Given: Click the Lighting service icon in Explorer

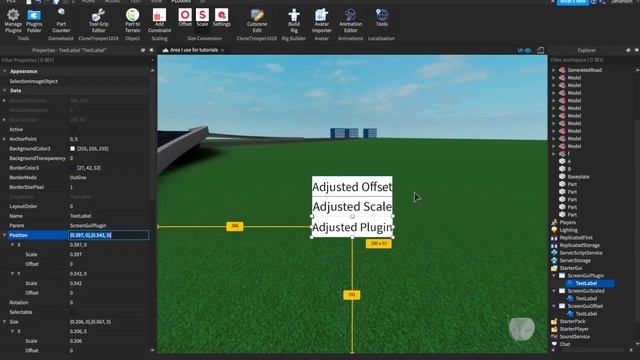Looking at the screenshot, I should point(554,230).
